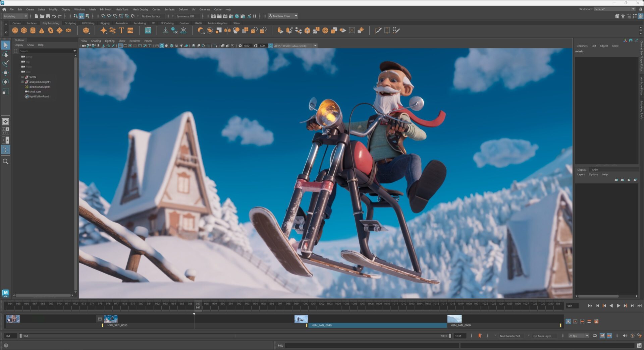The image size is (644, 350).
Task: Open the Matthew Chan user dropdown
Action: pos(283,16)
